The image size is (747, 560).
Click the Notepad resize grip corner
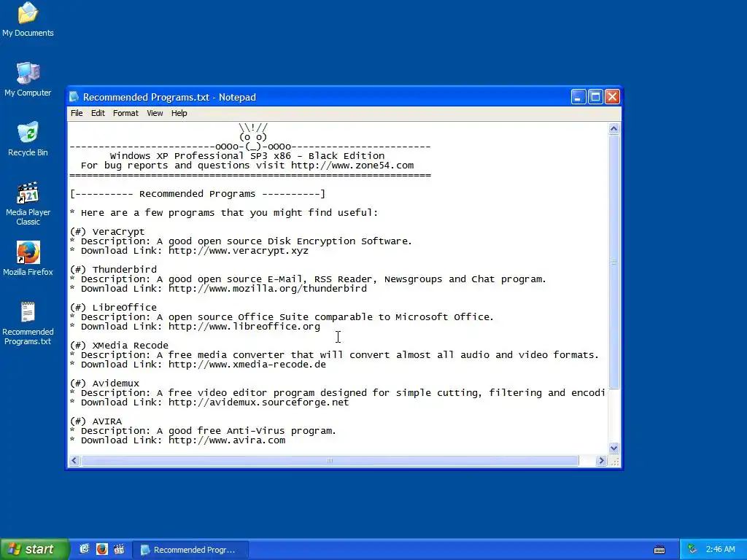coord(614,461)
